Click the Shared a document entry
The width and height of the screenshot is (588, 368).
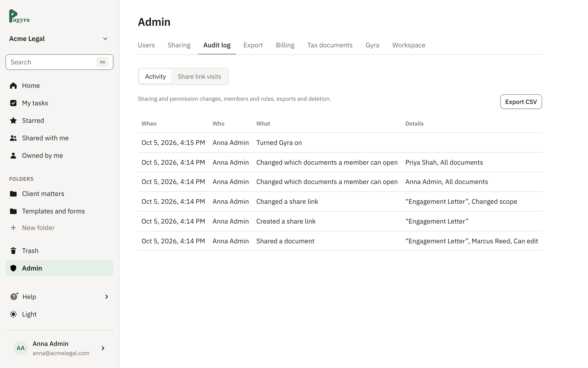(285, 241)
